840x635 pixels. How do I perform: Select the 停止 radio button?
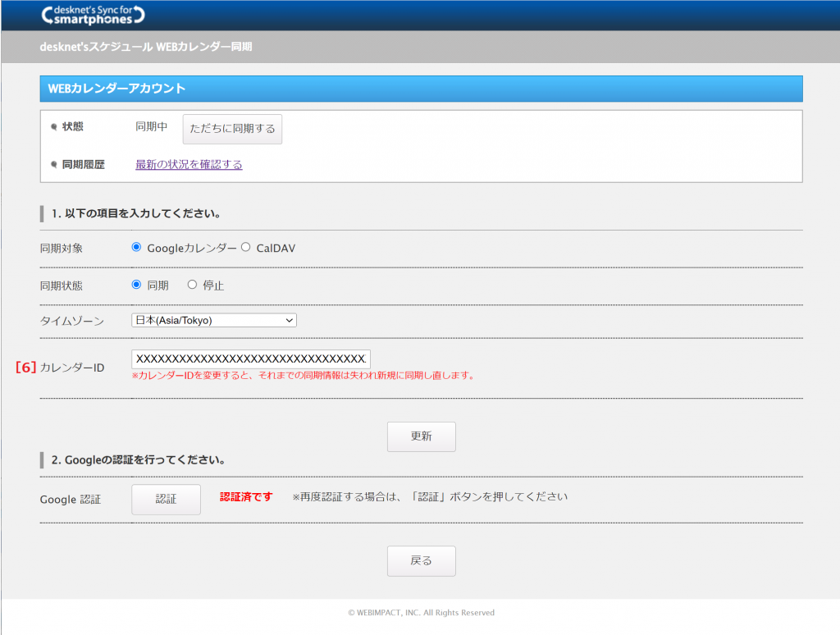tap(193, 285)
